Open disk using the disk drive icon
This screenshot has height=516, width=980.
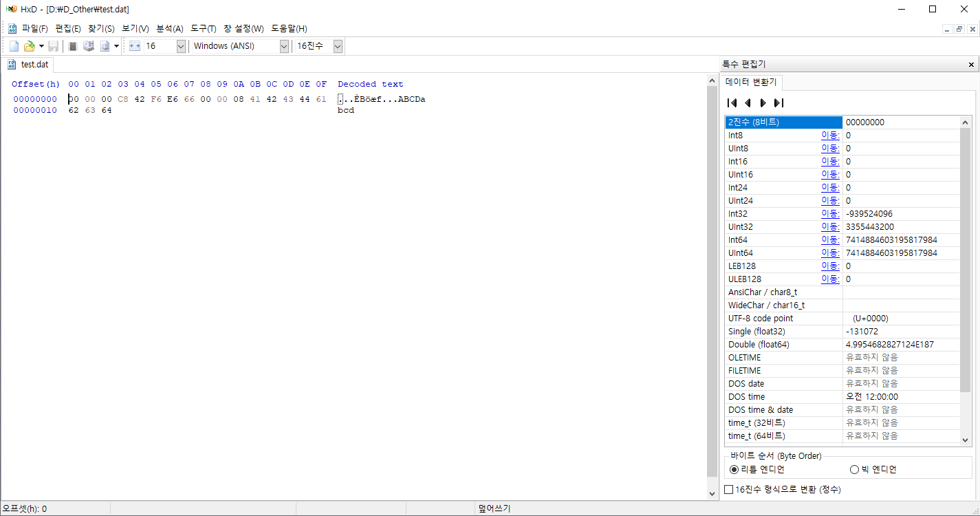coord(89,46)
